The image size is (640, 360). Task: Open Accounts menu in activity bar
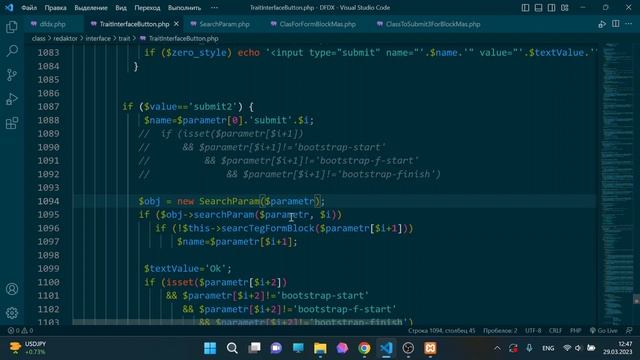click(x=12, y=289)
